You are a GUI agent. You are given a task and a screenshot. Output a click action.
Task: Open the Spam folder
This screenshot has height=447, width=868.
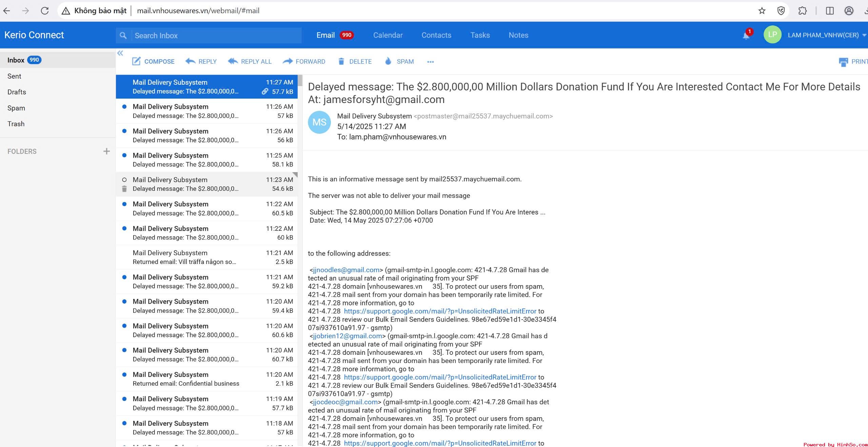coord(58,108)
